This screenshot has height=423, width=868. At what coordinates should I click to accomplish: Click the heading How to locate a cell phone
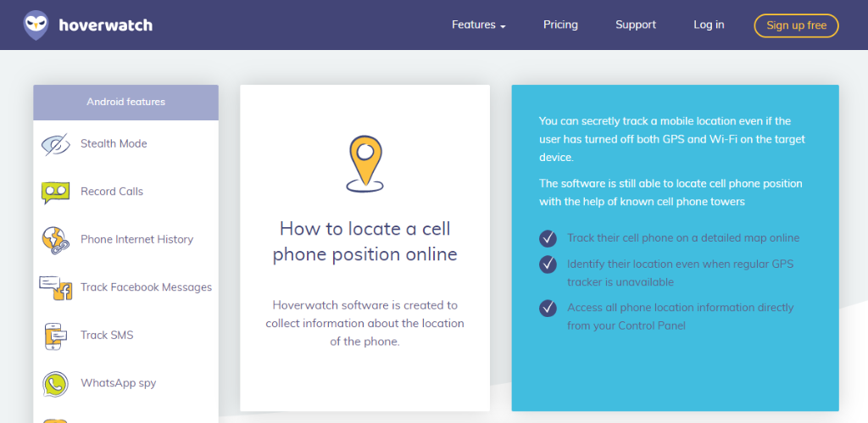364,242
